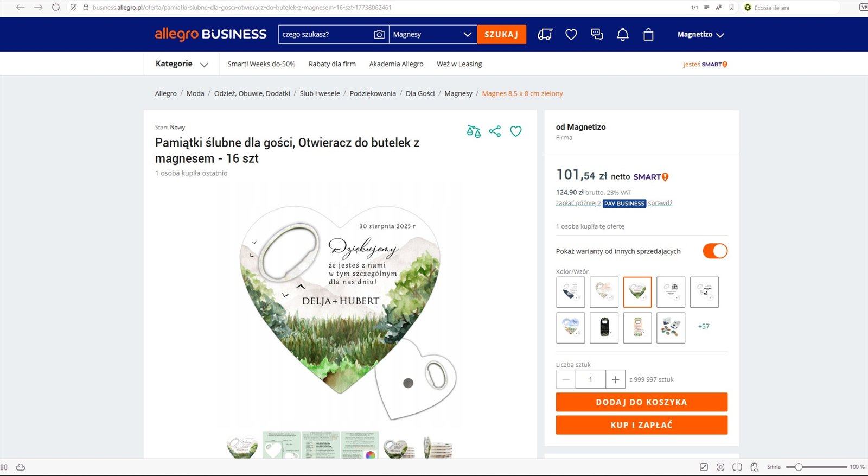Screen dimensions: 868x476
Task: Toggle variants from other sellers switch
Action: tap(715, 251)
